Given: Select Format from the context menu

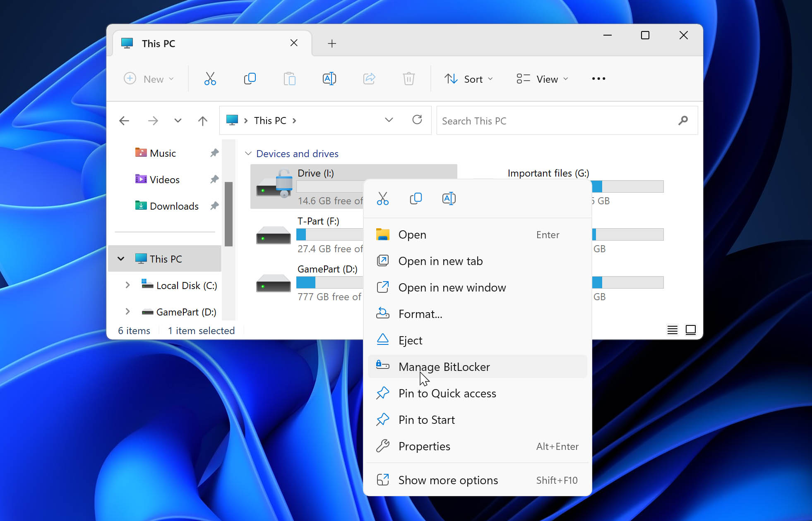Looking at the screenshot, I should [420, 313].
